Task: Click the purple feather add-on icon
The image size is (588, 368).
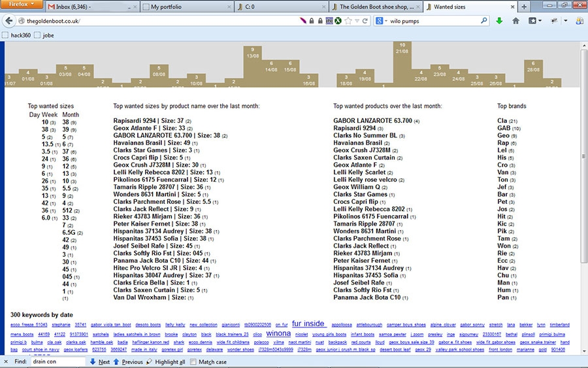Action: click(303, 21)
